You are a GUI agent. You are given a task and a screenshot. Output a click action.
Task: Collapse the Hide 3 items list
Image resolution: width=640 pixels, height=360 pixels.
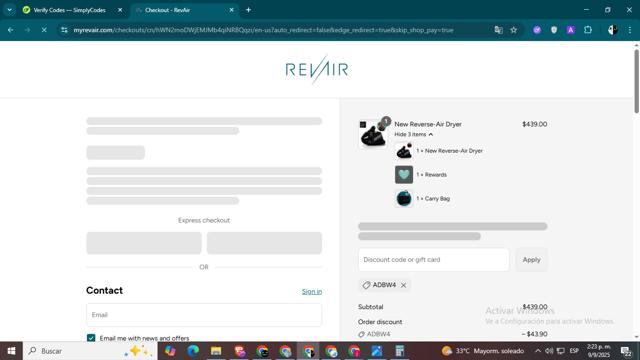pos(413,134)
